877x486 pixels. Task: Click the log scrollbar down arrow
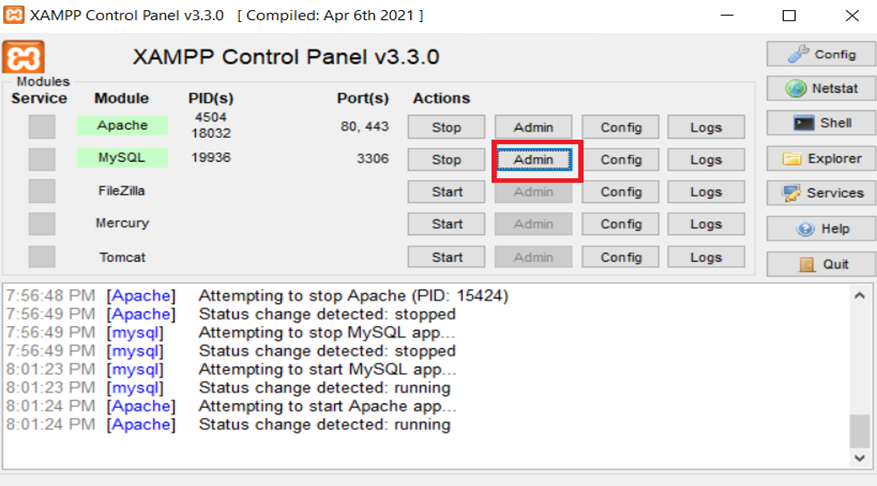pos(860,457)
